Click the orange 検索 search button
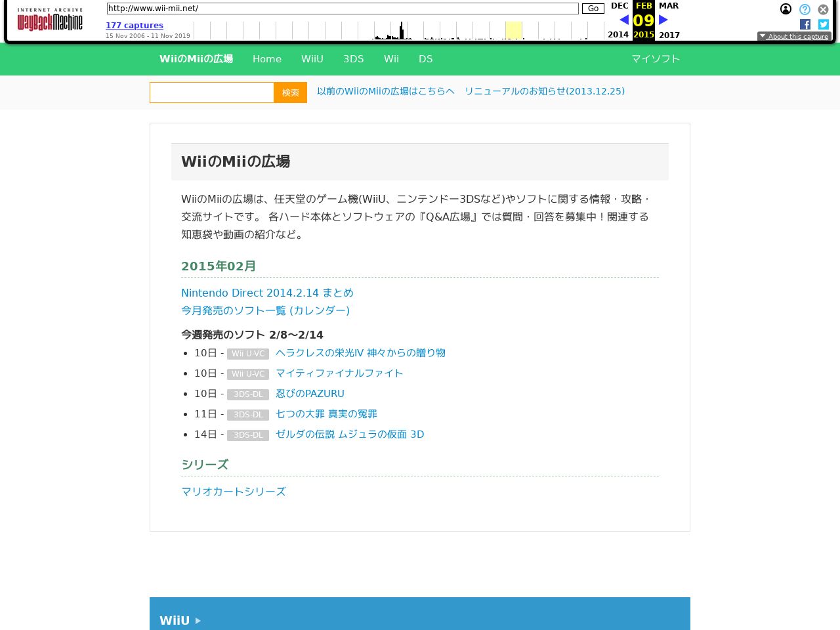Viewport: 840px width, 630px height. point(291,93)
